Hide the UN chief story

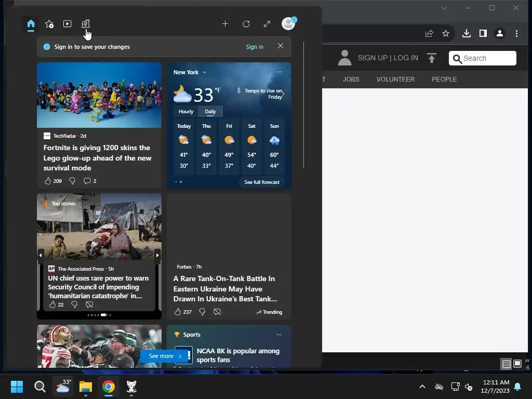click(89, 304)
